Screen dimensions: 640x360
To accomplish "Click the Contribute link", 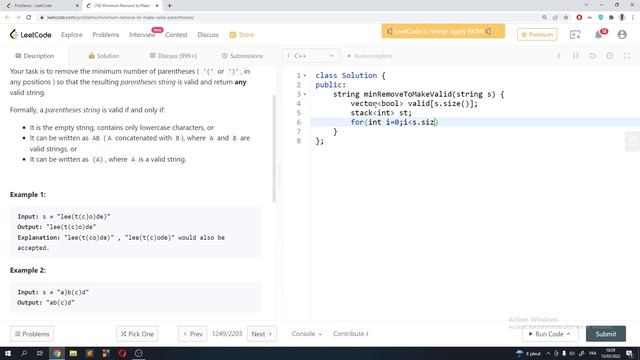I will click(x=351, y=334).
